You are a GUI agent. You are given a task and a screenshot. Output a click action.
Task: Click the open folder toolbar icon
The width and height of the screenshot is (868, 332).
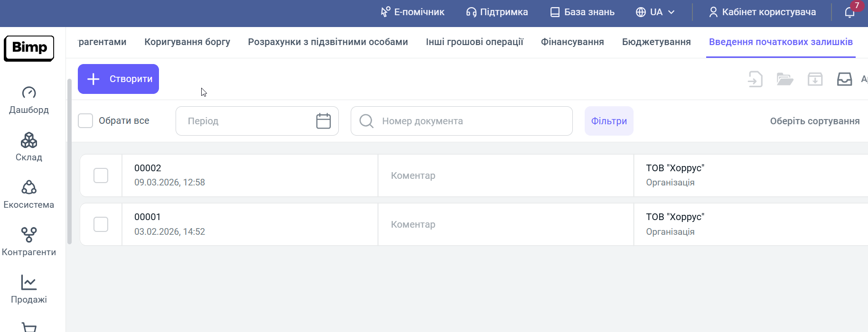[x=785, y=79]
